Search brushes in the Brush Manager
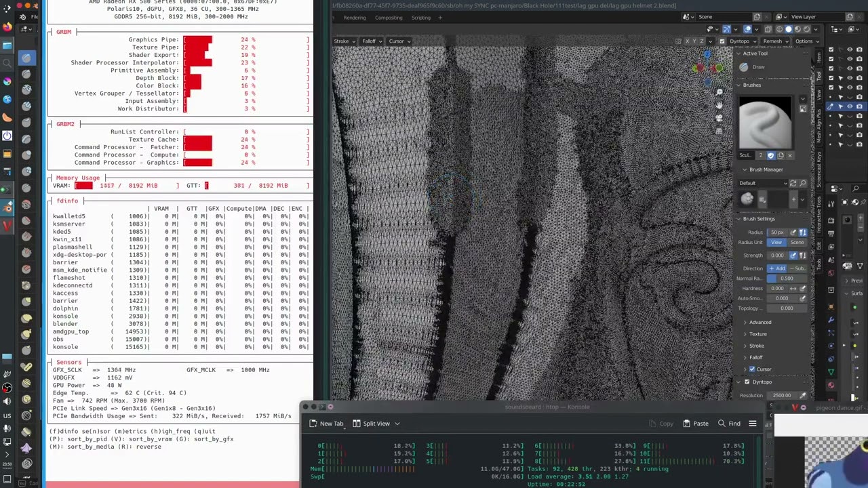Screen dimensions: 868x488 [x=803, y=183]
